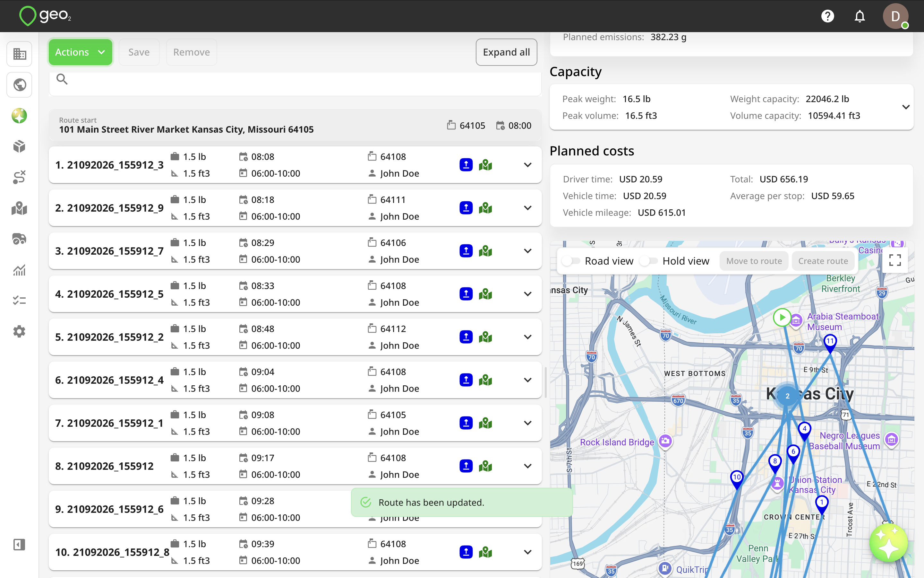Expand stop 8. 21092026_155912 row
The height and width of the screenshot is (578, 924).
click(528, 466)
